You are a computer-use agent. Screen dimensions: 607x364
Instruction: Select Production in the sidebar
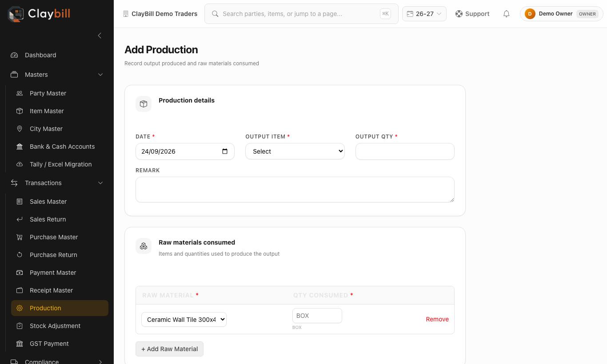[60, 308]
